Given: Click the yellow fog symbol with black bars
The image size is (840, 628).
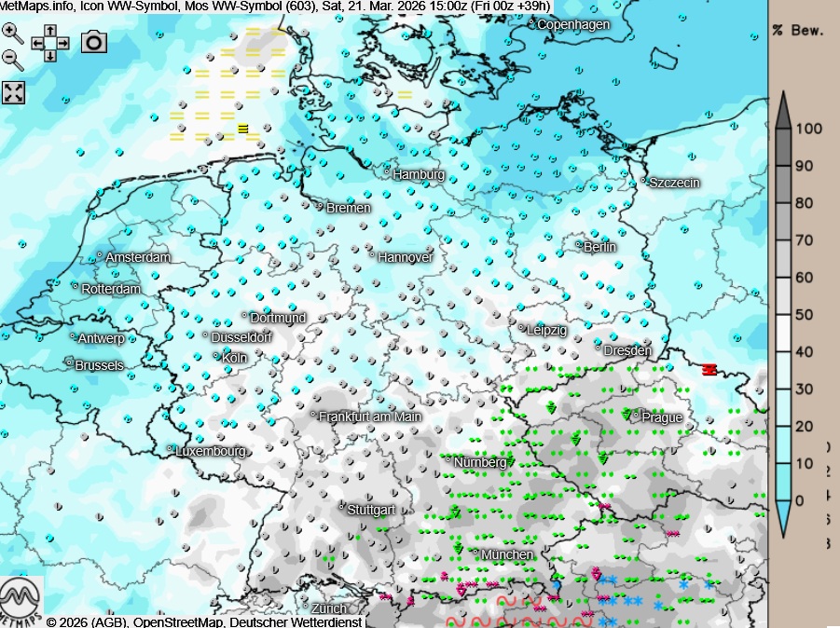Looking at the screenshot, I should (243, 129).
